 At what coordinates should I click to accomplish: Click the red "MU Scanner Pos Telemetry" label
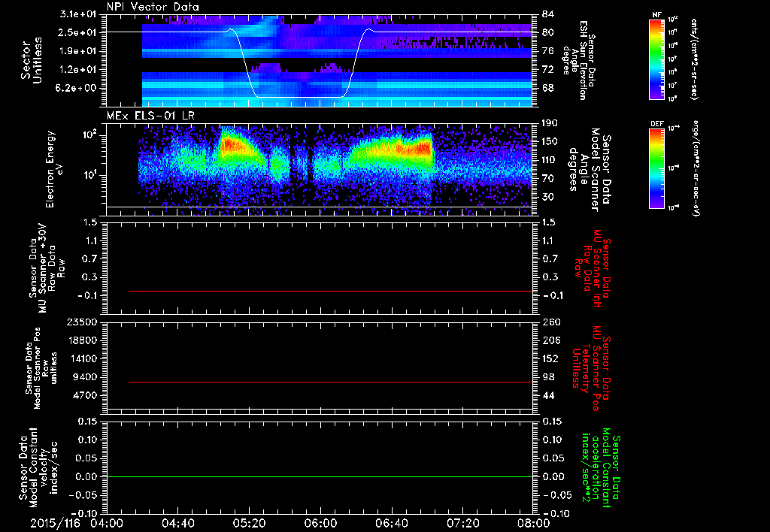pos(591,368)
